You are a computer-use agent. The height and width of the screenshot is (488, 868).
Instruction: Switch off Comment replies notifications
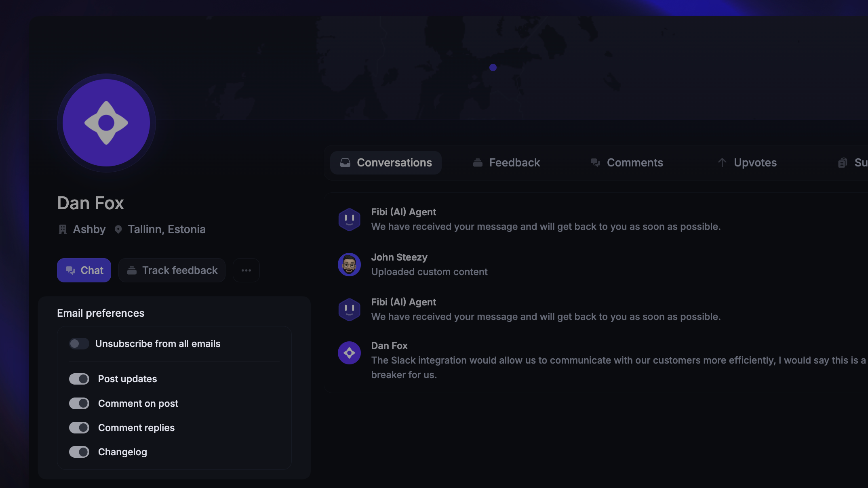(79, 428)
